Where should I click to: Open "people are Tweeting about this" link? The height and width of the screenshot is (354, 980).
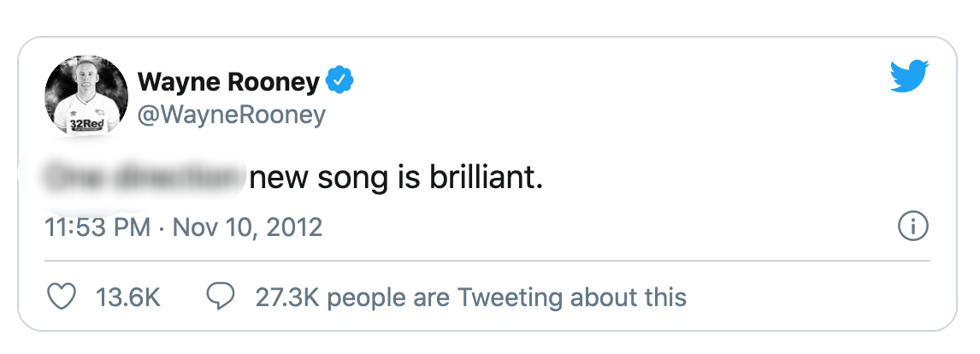(x=507, y=298)
